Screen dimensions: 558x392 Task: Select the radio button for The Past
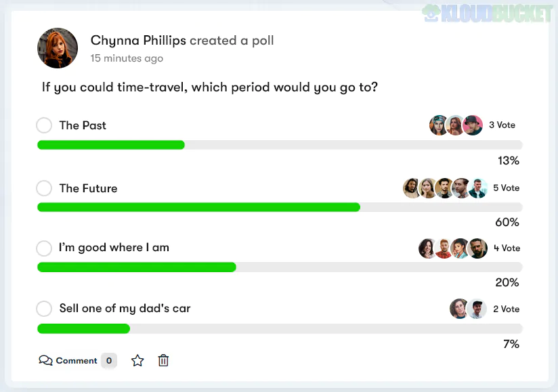(44, 125)
